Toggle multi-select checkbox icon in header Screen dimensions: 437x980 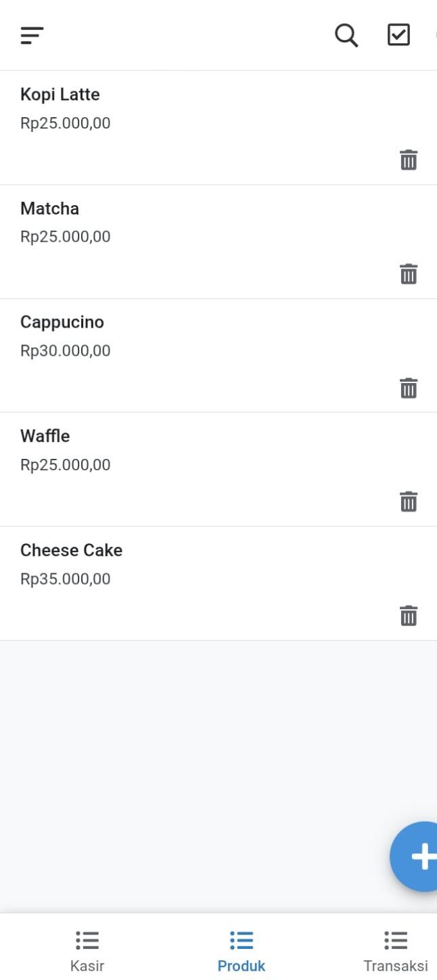398,35
